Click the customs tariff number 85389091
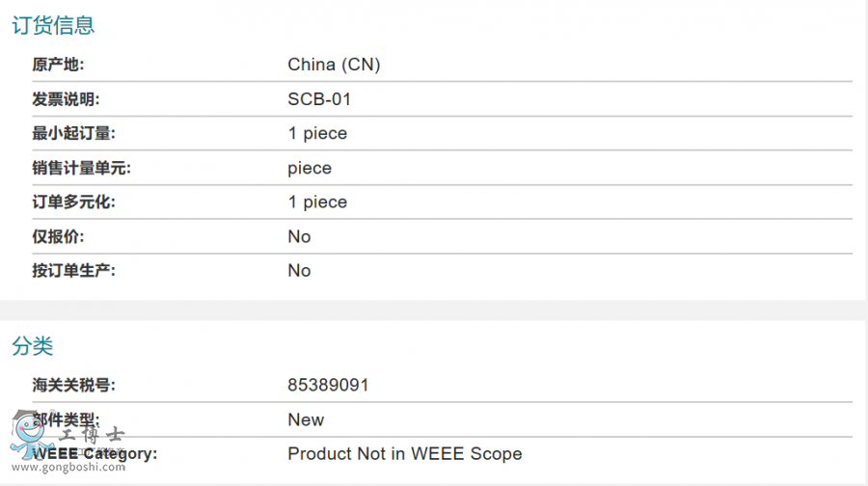 pyautogui.click(x=328, y=385)
